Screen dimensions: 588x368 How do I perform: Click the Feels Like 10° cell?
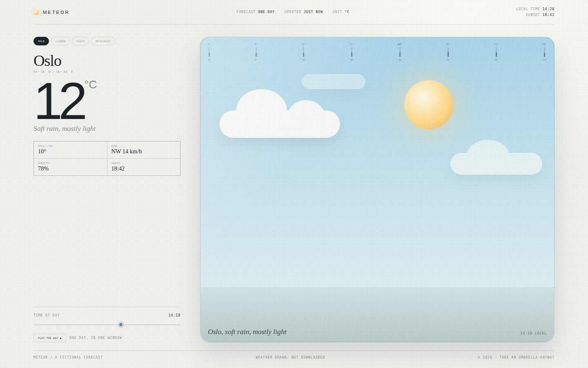coord(70,150)
